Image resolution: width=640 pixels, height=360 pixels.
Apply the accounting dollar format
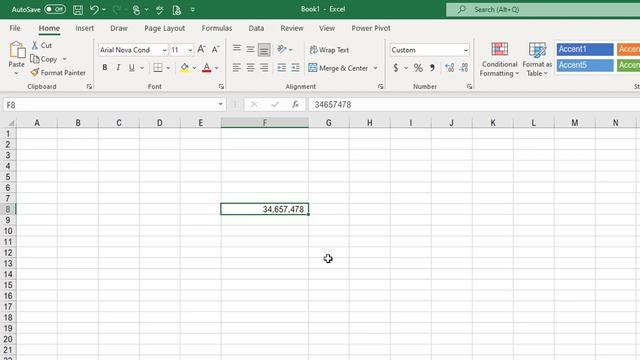(396, 68)
